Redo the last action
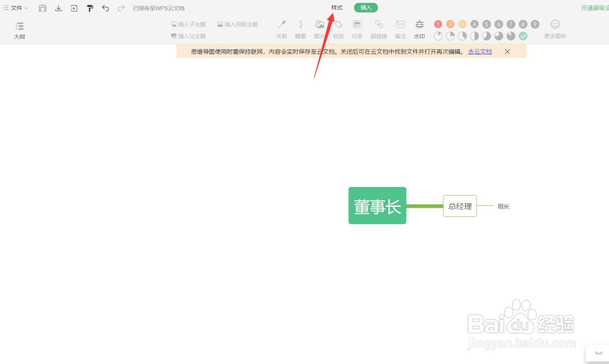 (121, 8)
